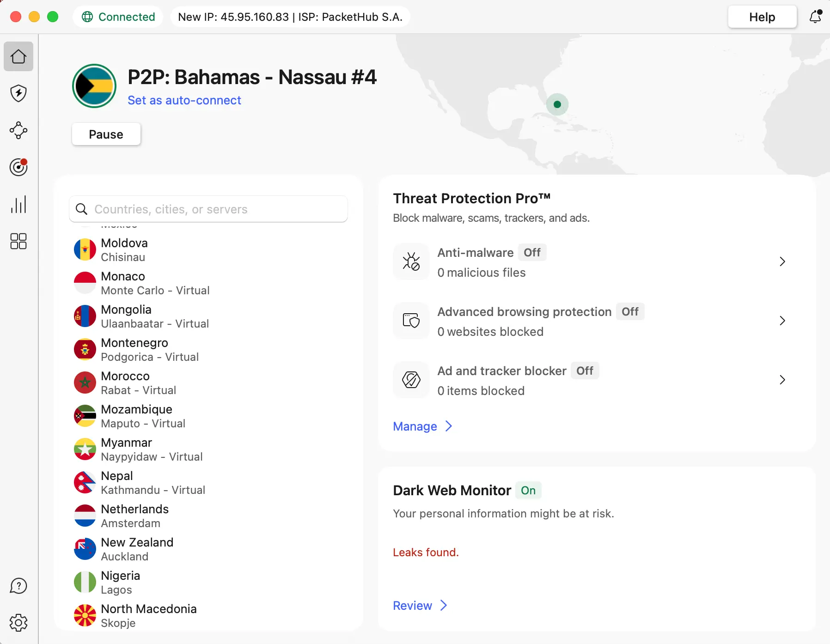Expand Ad and tracker blocker details
This screenshot has height=644, width=830.
pos(782,380)
